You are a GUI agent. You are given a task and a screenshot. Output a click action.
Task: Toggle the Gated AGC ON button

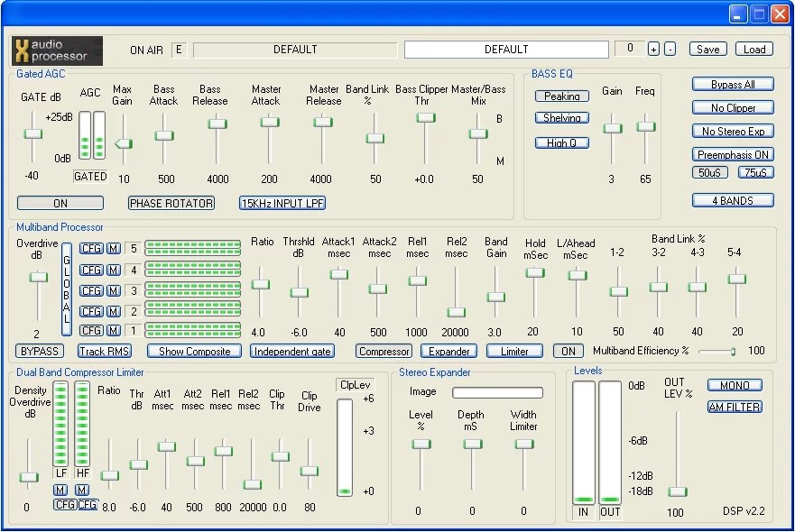coord(60,203)
